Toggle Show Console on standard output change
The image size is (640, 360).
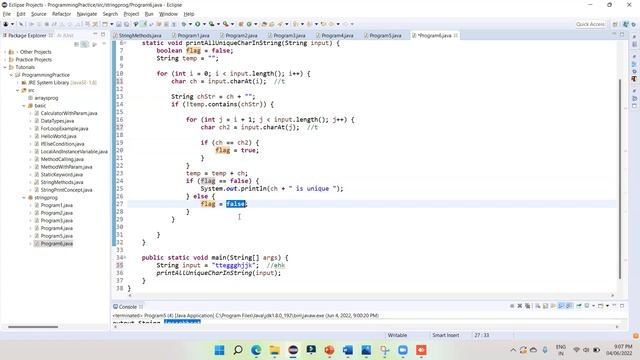[561, 306]
